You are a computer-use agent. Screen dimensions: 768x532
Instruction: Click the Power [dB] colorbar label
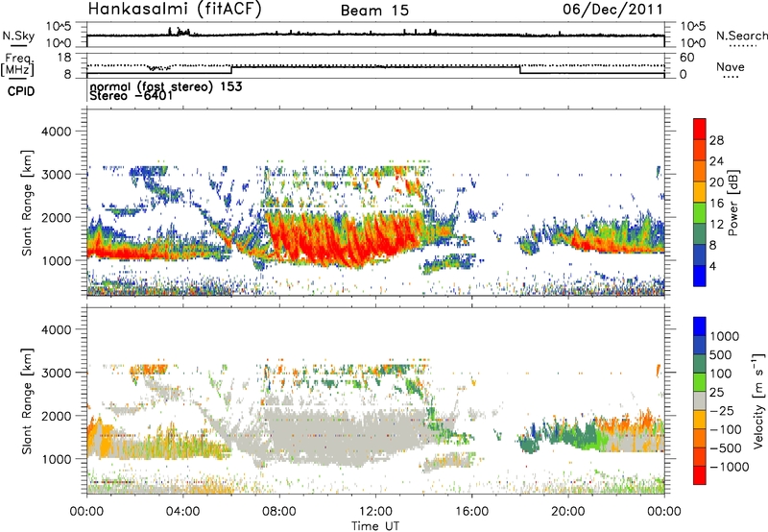click(x=732, y=203)
